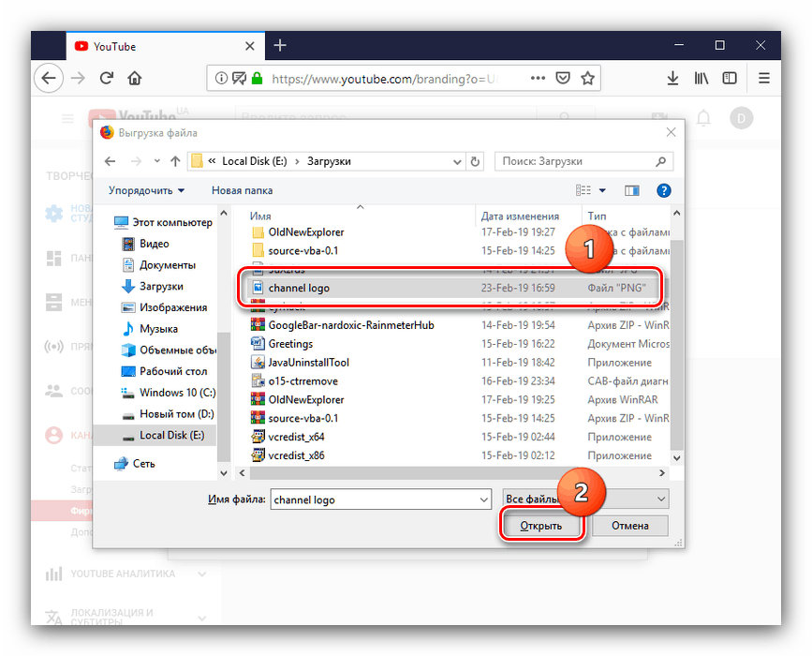The image size is (812, 656).
Task: Save page to Pocket icon
Action: click(563, 78)
